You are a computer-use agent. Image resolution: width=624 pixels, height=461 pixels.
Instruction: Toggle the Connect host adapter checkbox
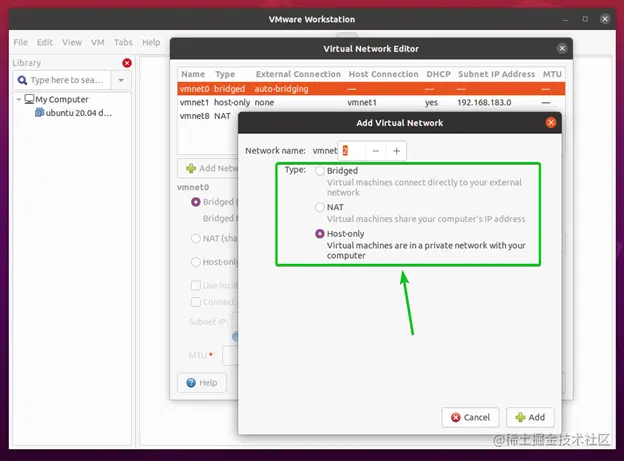pos(195,302)
